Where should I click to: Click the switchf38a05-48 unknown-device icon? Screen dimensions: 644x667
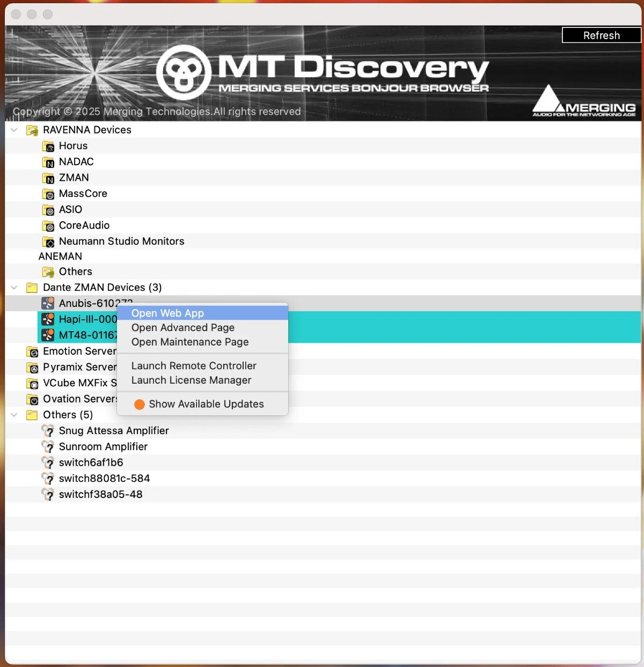click(48, 495)
